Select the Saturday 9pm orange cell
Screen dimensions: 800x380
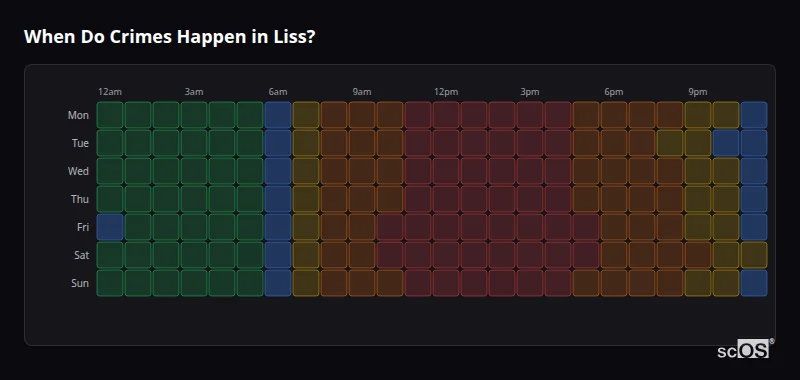(x=697, y=255)
